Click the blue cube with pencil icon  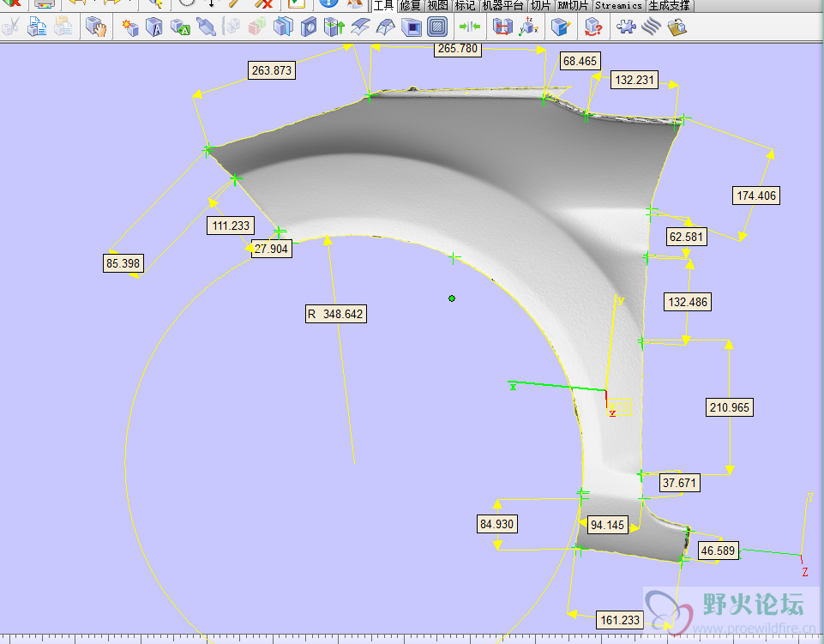[561, 27]
